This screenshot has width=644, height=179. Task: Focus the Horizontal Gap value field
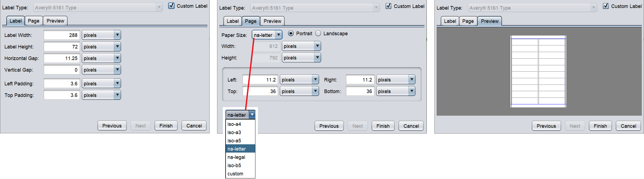(x=62, y=58)
